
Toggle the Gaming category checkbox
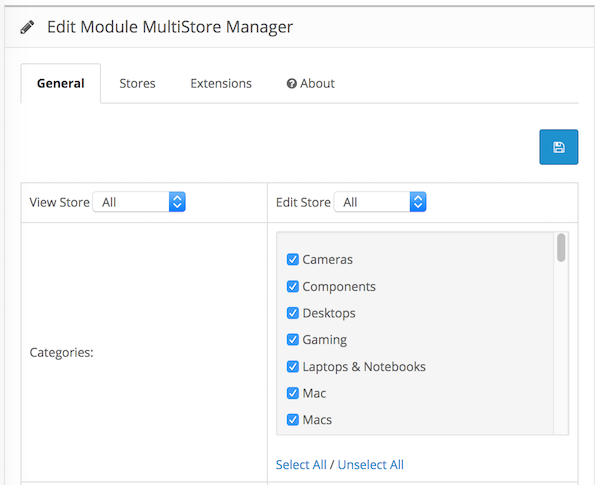tap(293, 340)
